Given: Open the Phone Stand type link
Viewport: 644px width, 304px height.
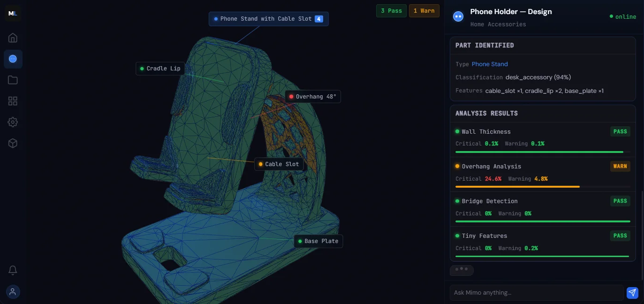Looking at the screenshot, I should tap(489, 64).
